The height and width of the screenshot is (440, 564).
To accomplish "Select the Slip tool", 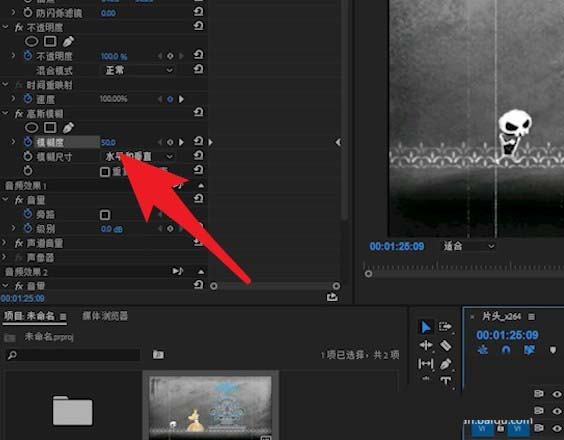I will tap(426, 364).
